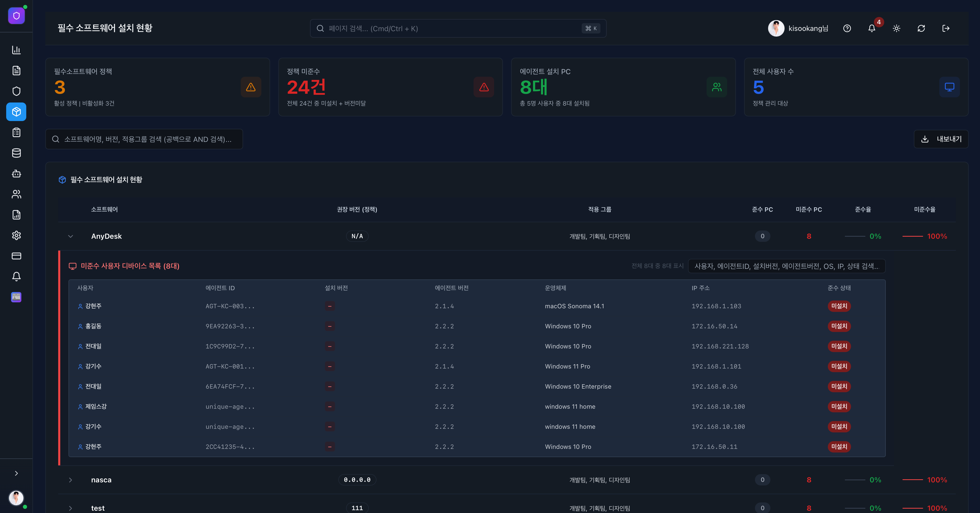Open the settings gear sidebar icon
Image resolution: width=980 pixels, height=513 pixels.
pyautogui.click(x=16, y=235)
